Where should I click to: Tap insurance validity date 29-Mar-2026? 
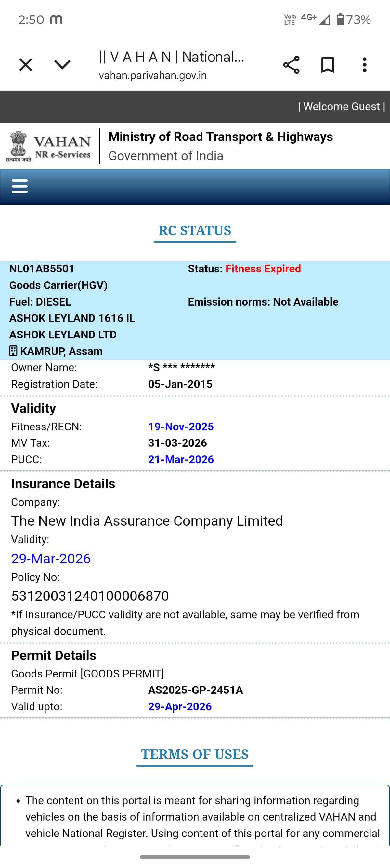tap(51, 559)
